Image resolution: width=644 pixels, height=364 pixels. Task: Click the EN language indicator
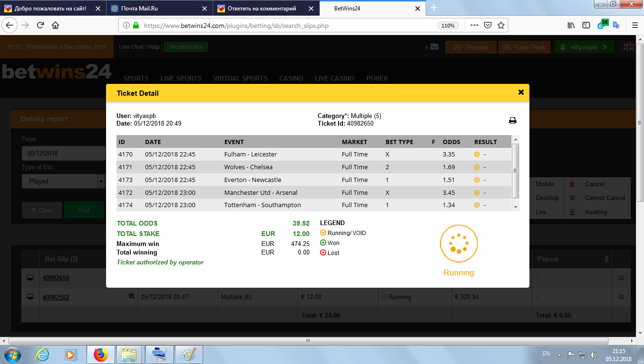546,354
